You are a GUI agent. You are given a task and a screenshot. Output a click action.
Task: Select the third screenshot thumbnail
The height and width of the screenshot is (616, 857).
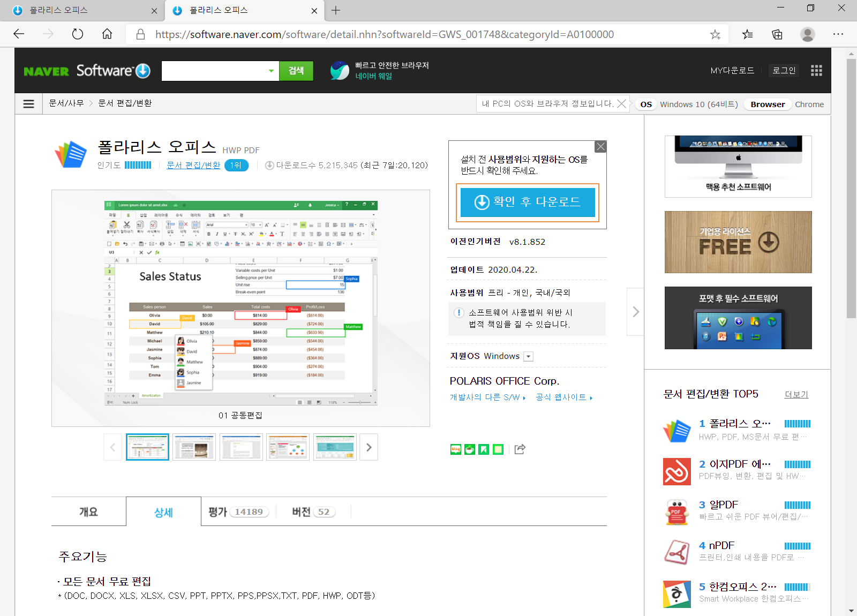(x=241, y=447)
